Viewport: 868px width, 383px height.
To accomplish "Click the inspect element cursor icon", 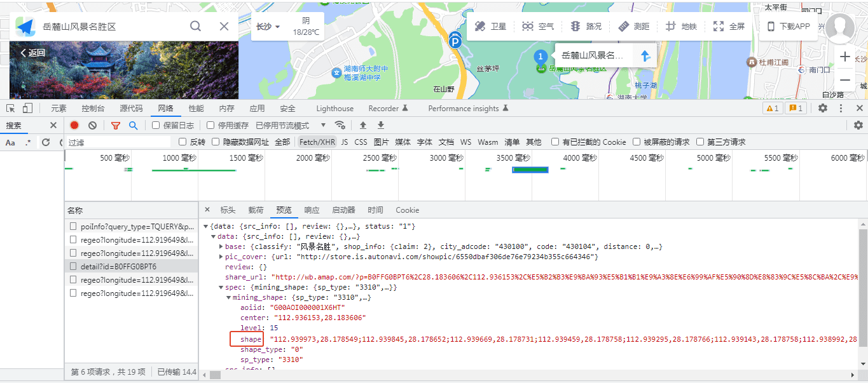I will [10, 109].
